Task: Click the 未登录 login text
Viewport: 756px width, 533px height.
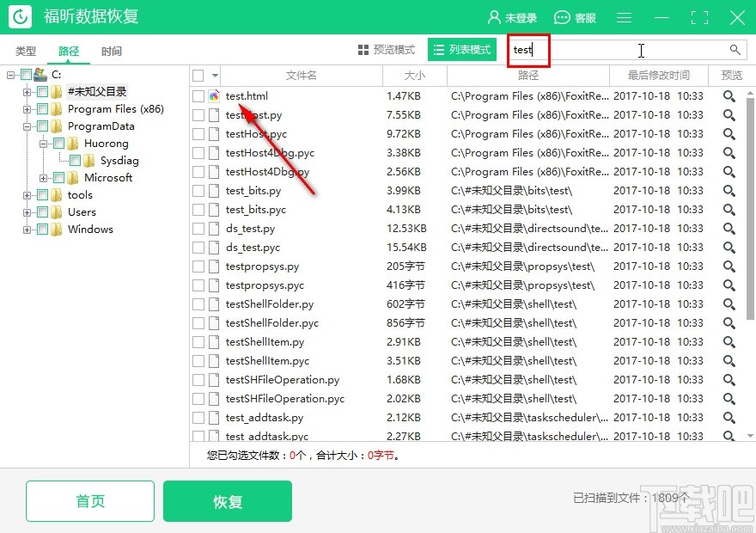Action: point(521,18)
